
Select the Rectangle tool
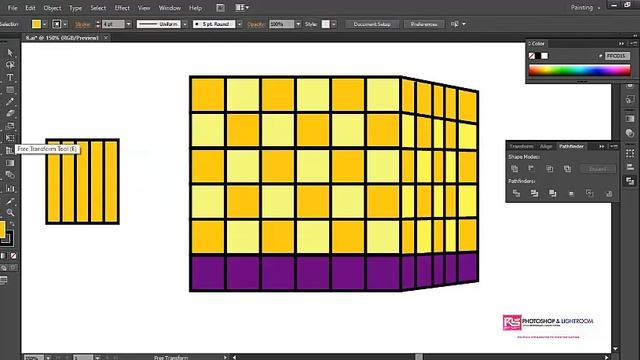(10, 89)
